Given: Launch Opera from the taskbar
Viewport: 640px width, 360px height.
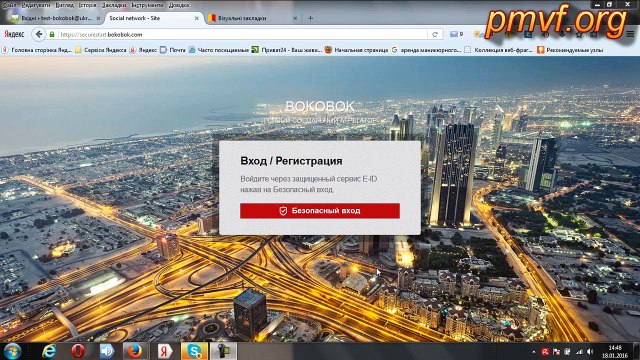Looking at the screenshot, I should [x=78, y=351].
